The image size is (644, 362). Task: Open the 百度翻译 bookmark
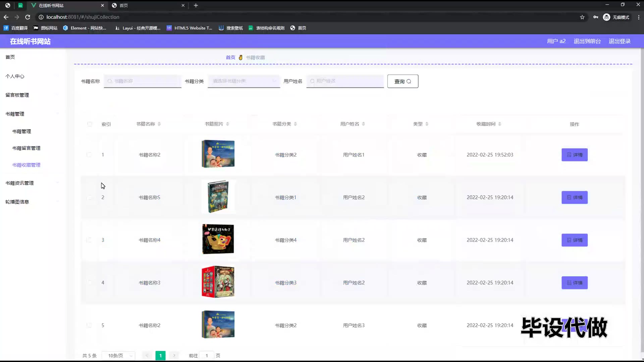pyautogui.click(x=15, y=28)
